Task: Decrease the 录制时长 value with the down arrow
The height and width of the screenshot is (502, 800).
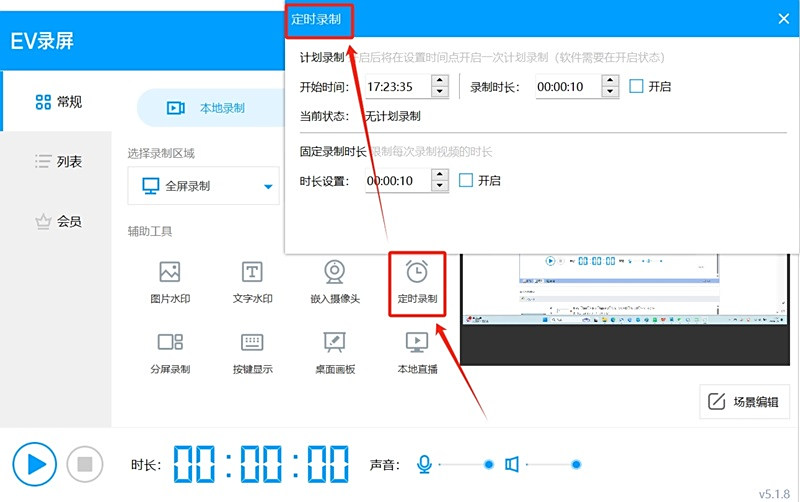Action: (x=610, y=92)
